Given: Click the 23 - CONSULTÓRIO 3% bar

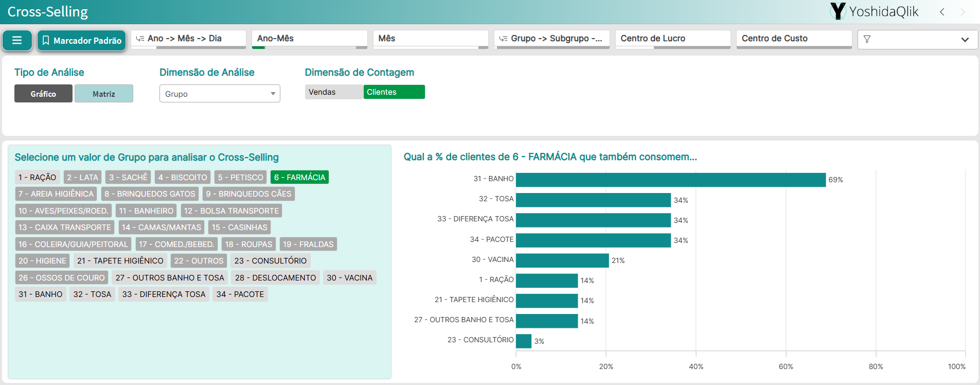Looking at the screenshot, I should (x=524, y=341).
